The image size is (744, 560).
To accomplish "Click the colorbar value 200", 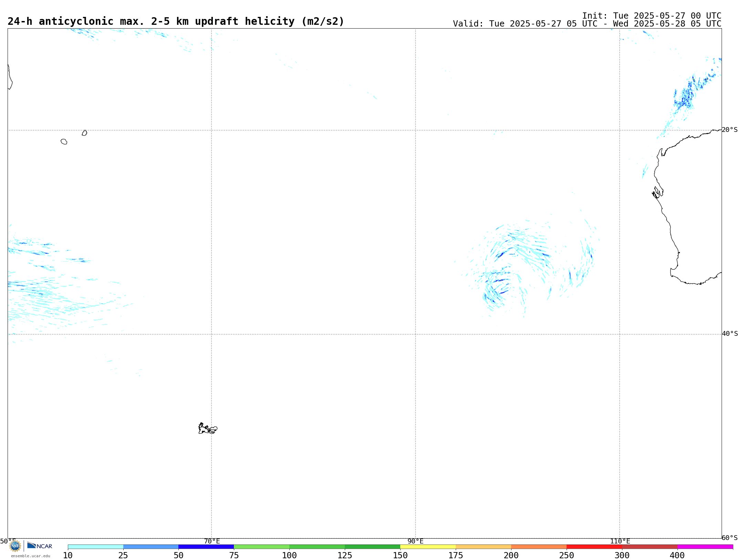I will click(x=511, y=556).
